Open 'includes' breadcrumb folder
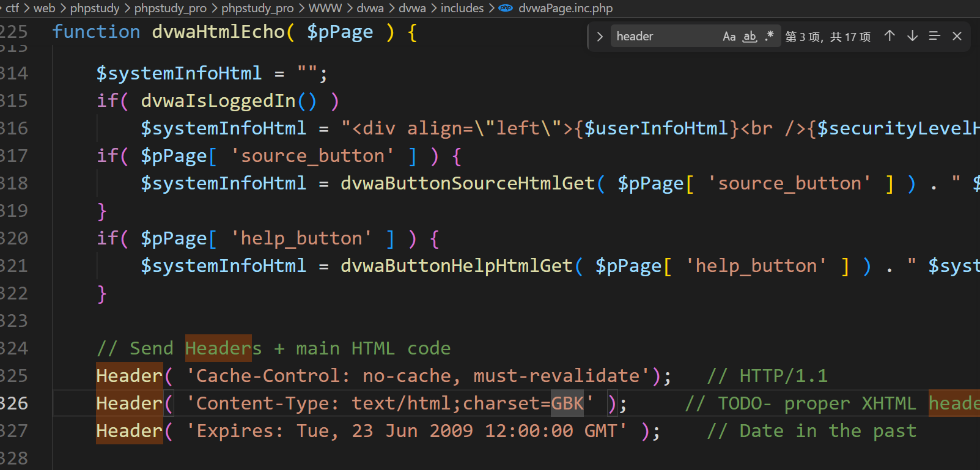Viewport: 980px width, 470px height. click(462, 9)
